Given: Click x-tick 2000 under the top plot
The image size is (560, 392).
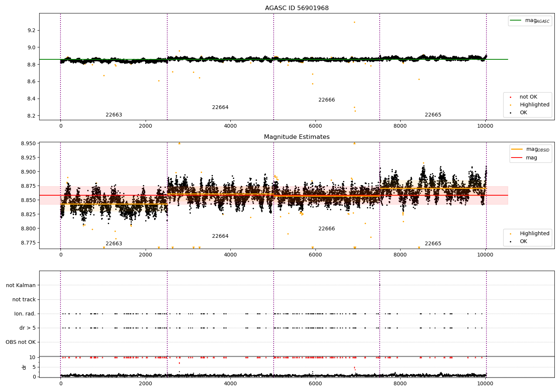Looking at the screenshot, I should coord(146,126).
